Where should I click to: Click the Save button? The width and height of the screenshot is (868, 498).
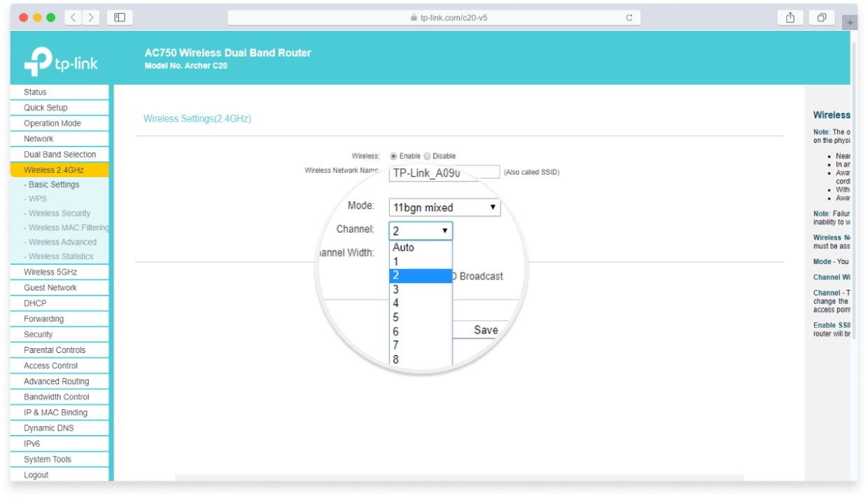pos(483,330)
